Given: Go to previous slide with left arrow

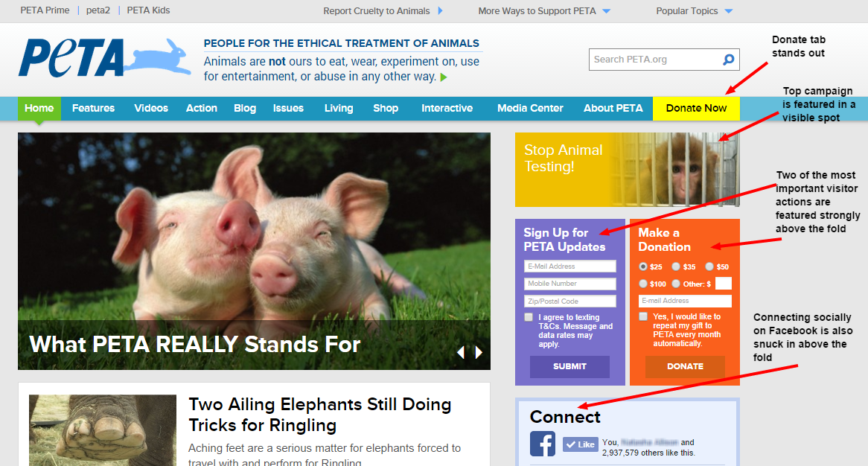Looking at the screenshot, I should pos(461,353).
